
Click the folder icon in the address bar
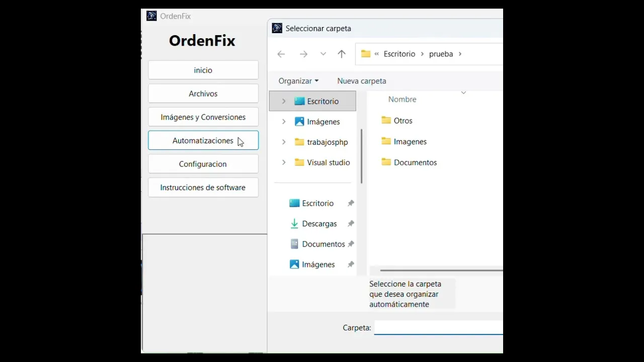pyautogui.click(x=366, y=54)
